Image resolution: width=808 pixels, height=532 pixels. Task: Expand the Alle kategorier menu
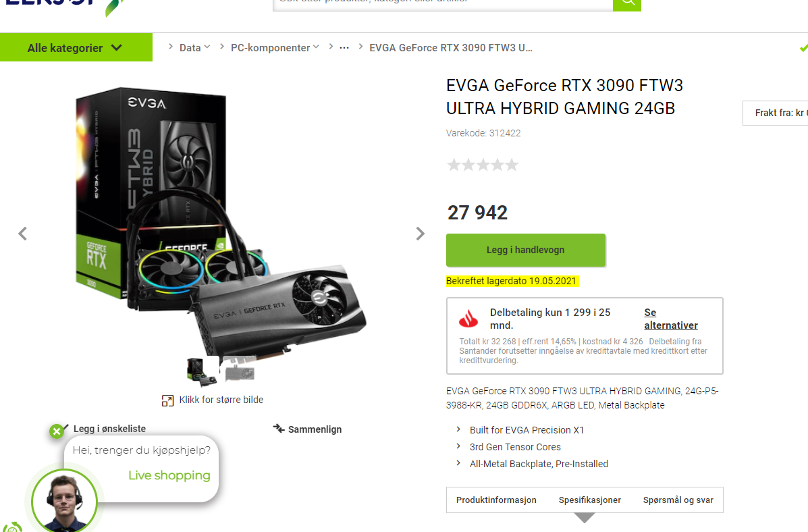tap(76, 47)
